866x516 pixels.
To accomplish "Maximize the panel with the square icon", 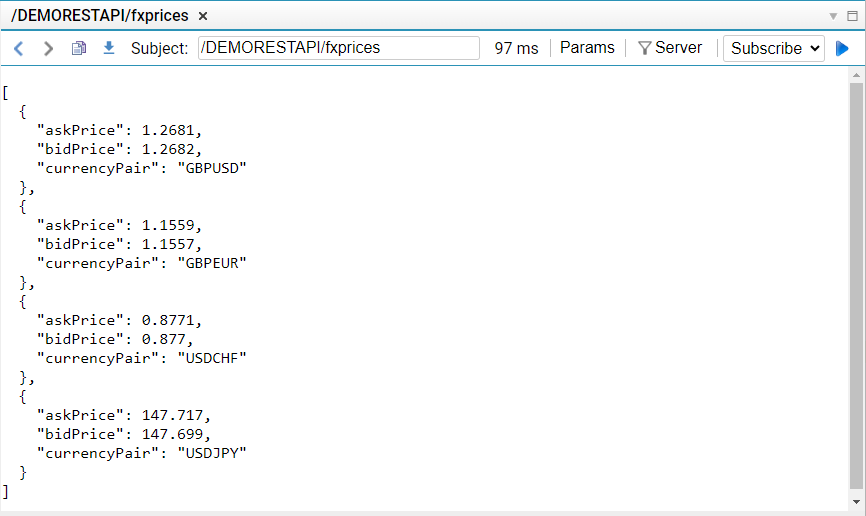I will [853, 16].
